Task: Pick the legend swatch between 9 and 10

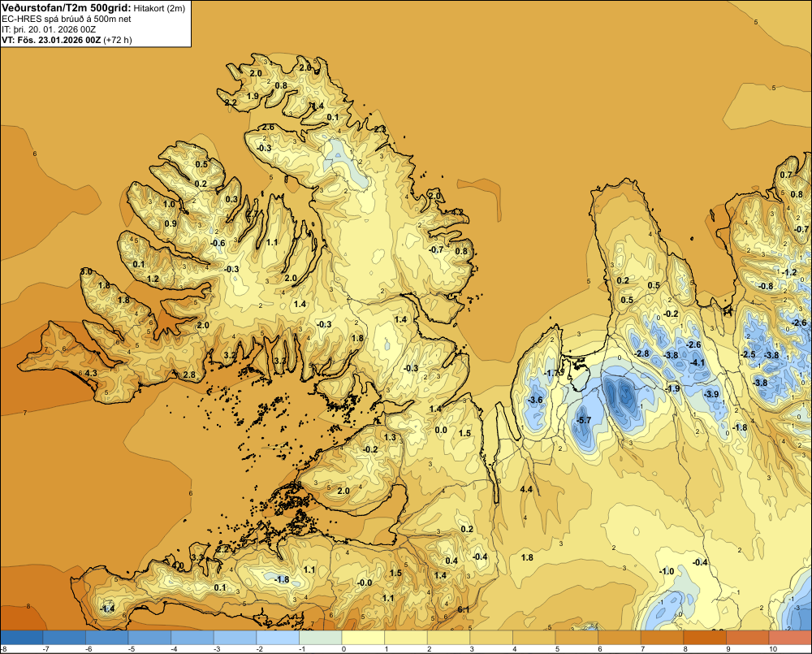Action: click(748, 638)
